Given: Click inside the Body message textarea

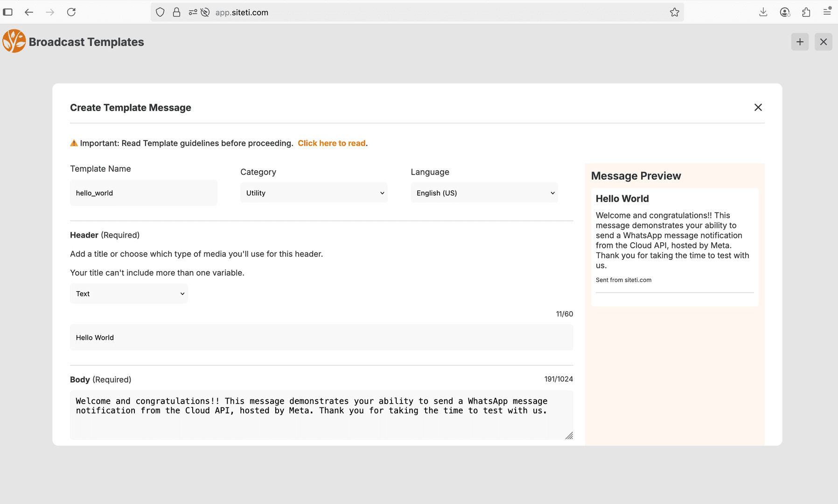Looking at the screenshot, I should (x=321, y=422).
